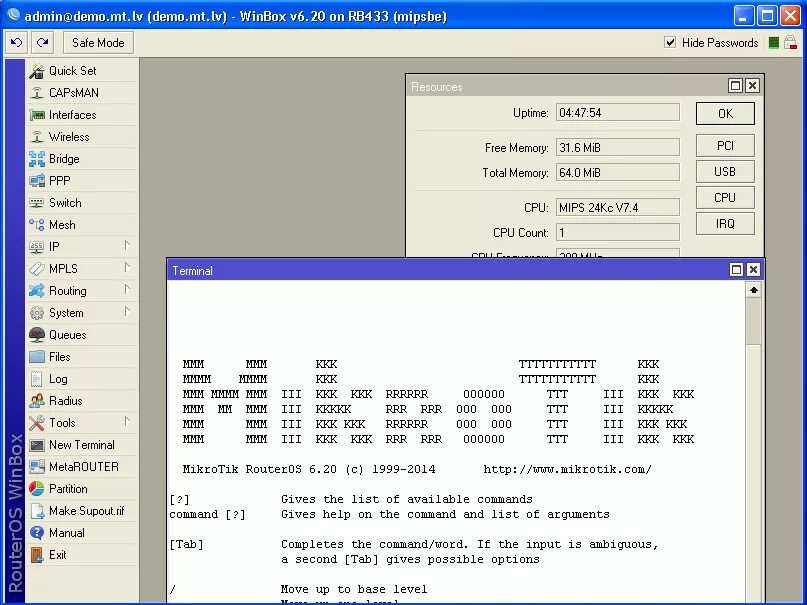Screen dimensions: 807x605
Task: Select the Switch icon
Action: 37,203
